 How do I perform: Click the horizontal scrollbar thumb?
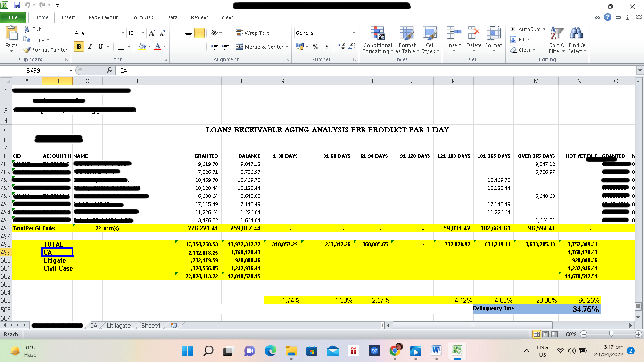[x=472, y=325]
